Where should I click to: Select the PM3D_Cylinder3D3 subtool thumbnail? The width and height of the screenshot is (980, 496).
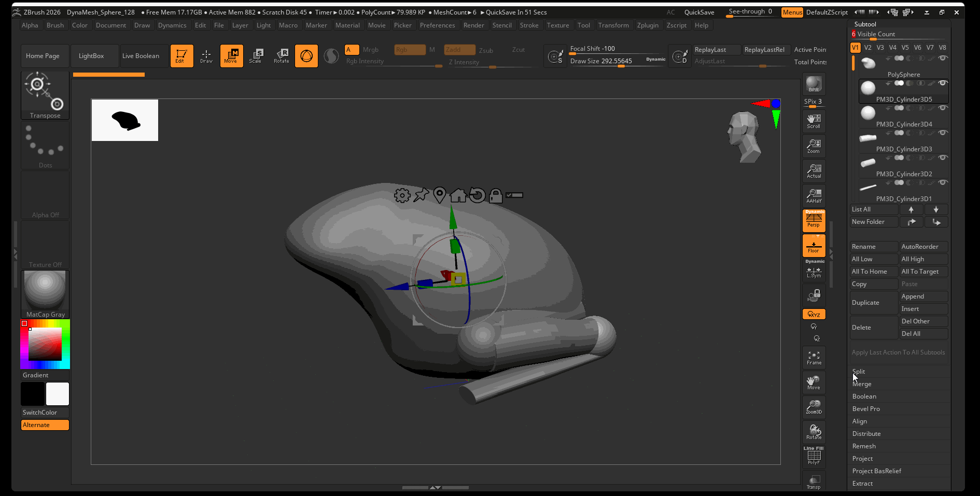click(868, 138)
